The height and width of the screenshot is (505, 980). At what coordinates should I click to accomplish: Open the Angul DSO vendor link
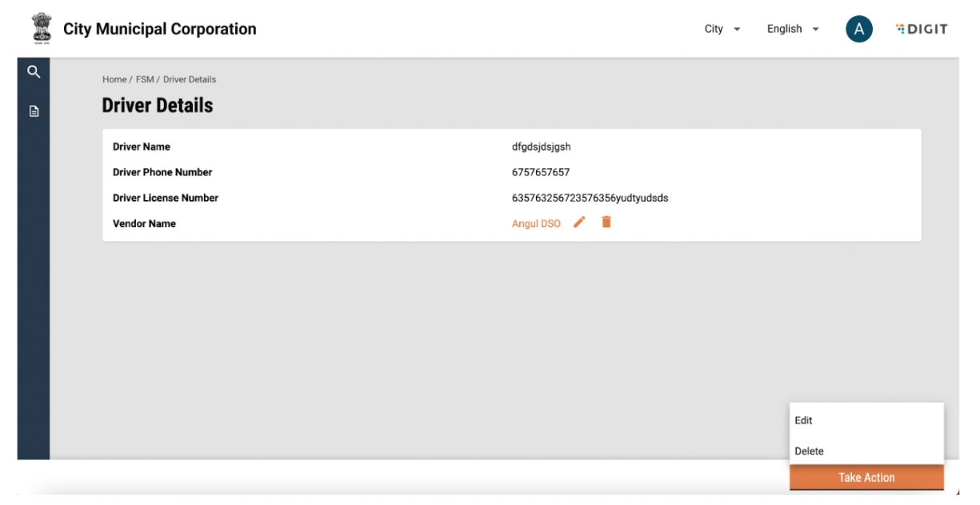pos(536,224)
